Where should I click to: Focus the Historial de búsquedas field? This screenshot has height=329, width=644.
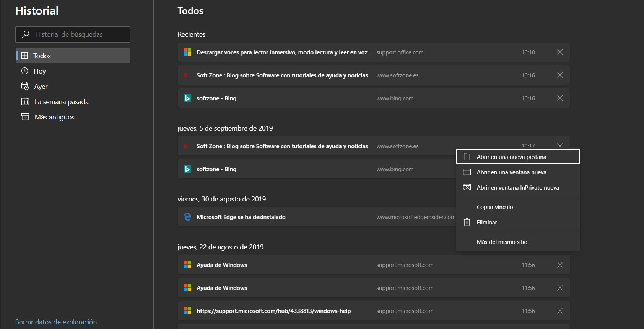pyautogui.click(x=76, y=34)
